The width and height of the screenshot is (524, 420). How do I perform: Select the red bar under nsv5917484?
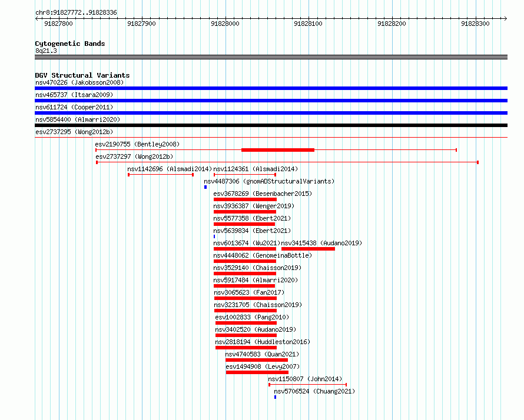click(x=244, y=286)
